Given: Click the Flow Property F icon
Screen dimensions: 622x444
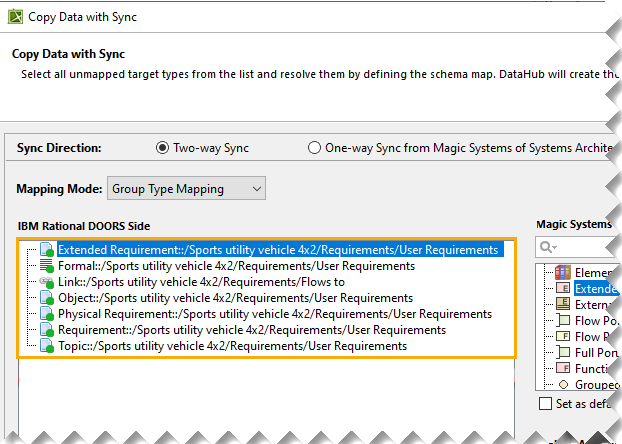Looking at the screenshot, I should (x=563, y=336).
